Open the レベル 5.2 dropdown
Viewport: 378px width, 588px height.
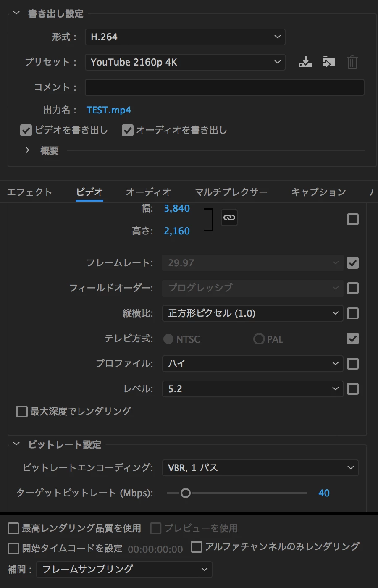[x=253, y=389]
